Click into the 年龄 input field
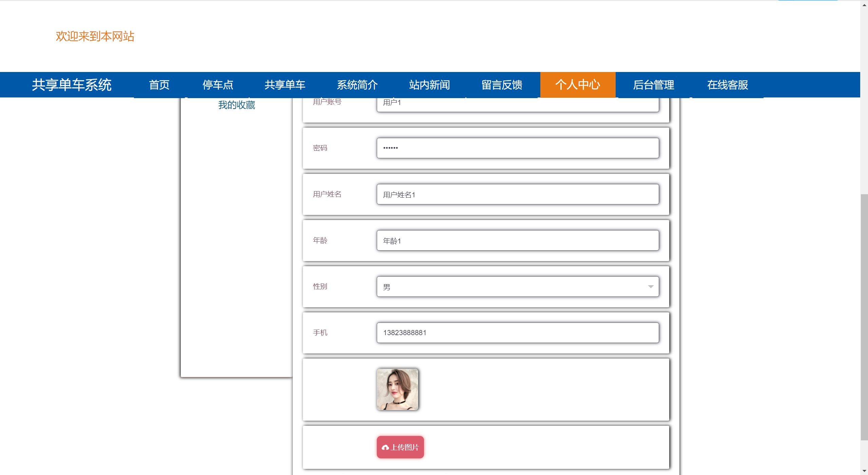The image size is (868, 475). point(517,240)
